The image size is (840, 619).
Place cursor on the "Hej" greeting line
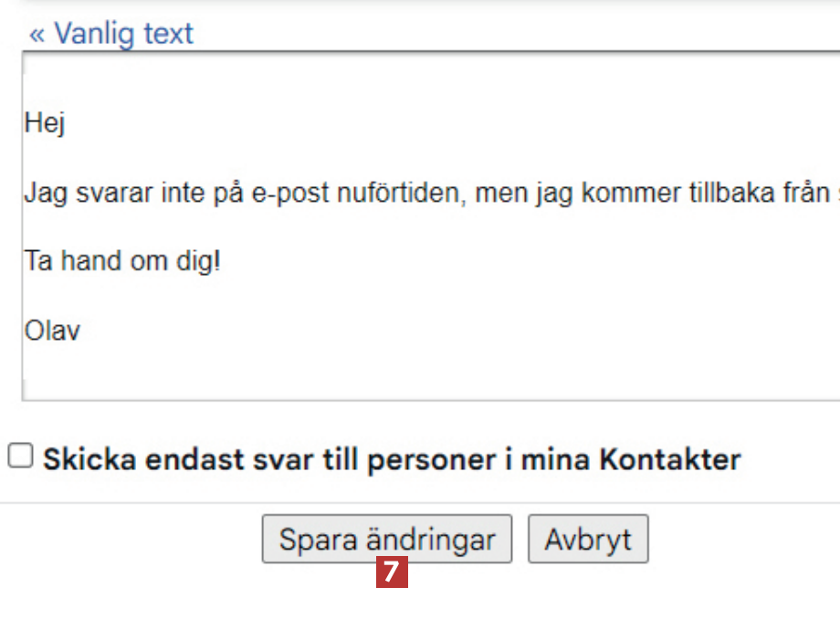[45, 123]
